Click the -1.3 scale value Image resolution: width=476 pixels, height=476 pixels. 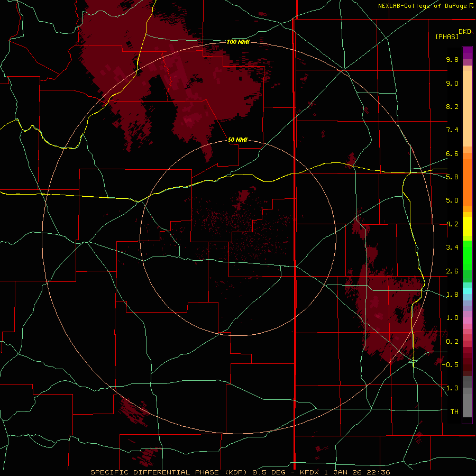(x=450, y=388)
